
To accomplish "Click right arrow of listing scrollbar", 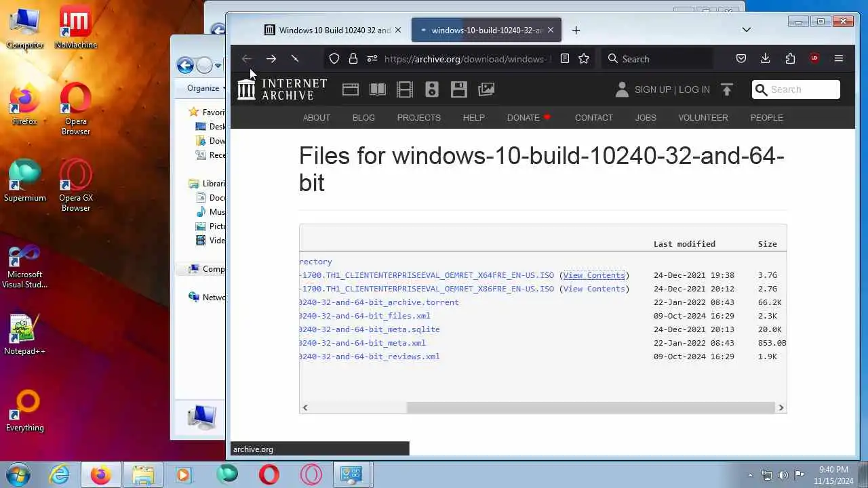I will click(781, 407).
